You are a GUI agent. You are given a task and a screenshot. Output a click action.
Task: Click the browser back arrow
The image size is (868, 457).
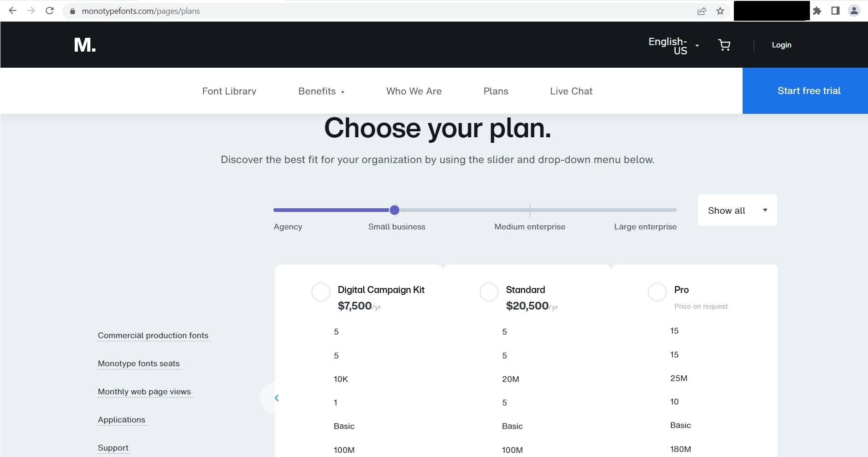(x=12, y=11)
